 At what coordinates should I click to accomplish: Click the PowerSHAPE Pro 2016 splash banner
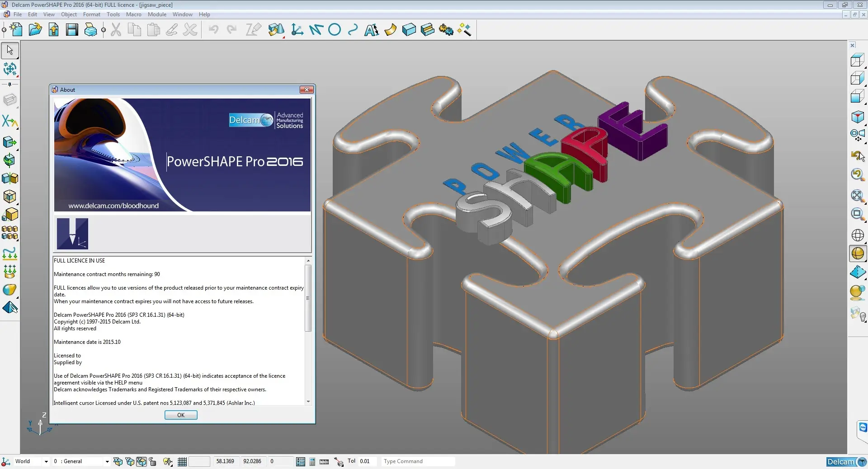tap(182, 155)
